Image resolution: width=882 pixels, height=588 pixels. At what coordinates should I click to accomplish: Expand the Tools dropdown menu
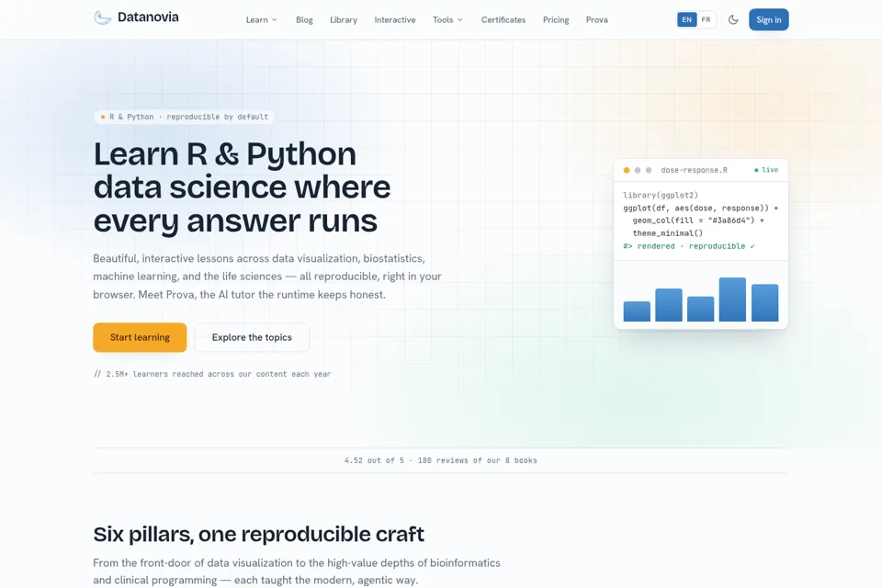[x=447, y=19]
